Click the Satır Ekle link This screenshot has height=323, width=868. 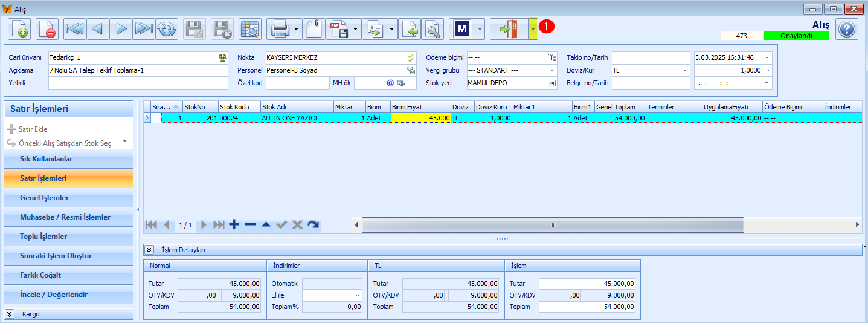click(33, 129)
